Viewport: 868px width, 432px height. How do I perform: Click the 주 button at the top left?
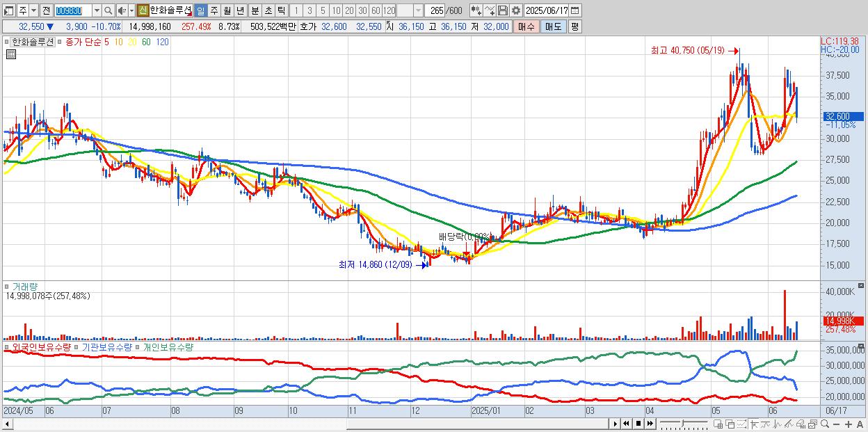tap(23, 10)
